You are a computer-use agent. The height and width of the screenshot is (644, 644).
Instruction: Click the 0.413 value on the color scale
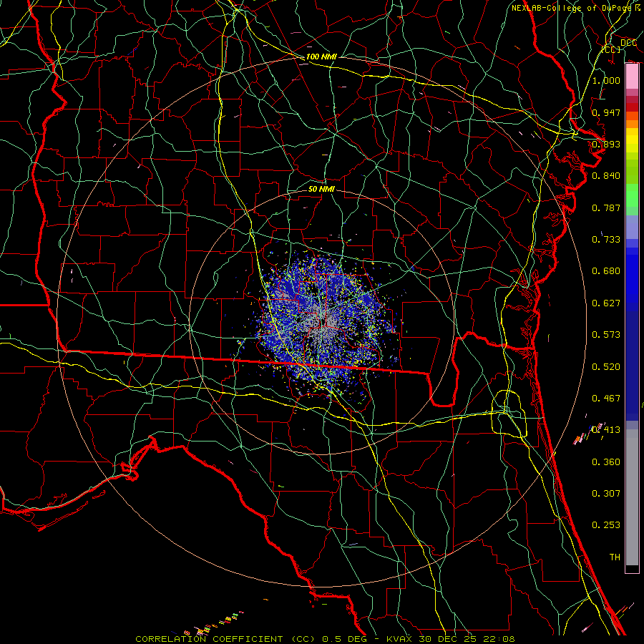pos(606,430)
